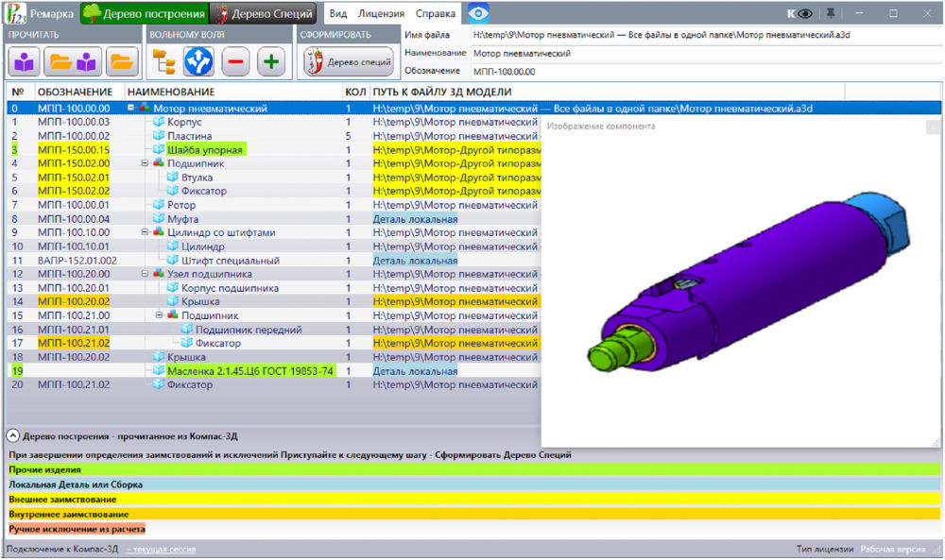Click the cube icon next to Ротор
The width and height of the screenshot is (945, 560).
[x=159, y=205]
